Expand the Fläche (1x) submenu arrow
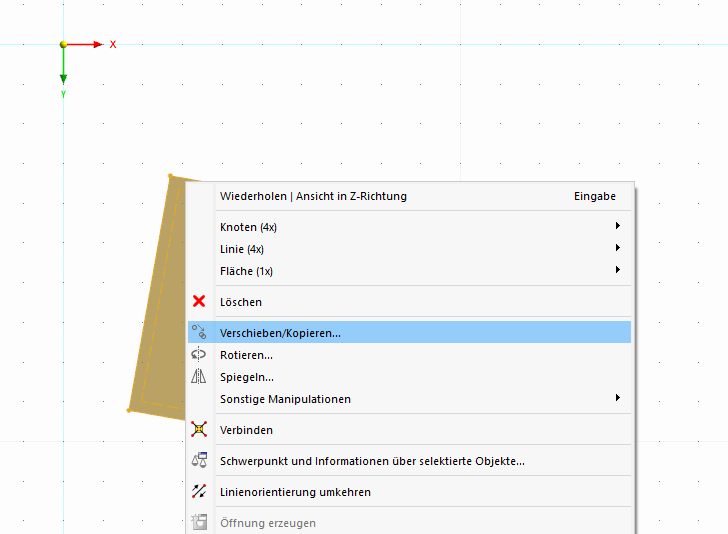Screen dimensions: 728x534 pos(618,269)
